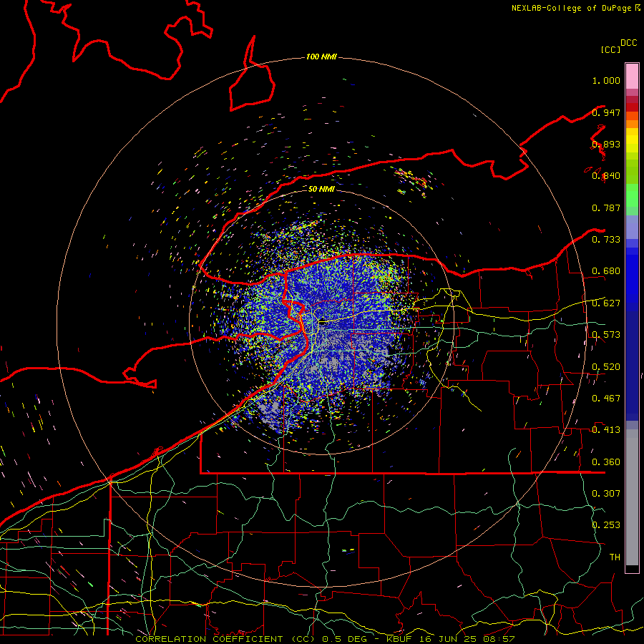Select the 0.893 scale value
644x644 pixels.
[x=606, y=144]
